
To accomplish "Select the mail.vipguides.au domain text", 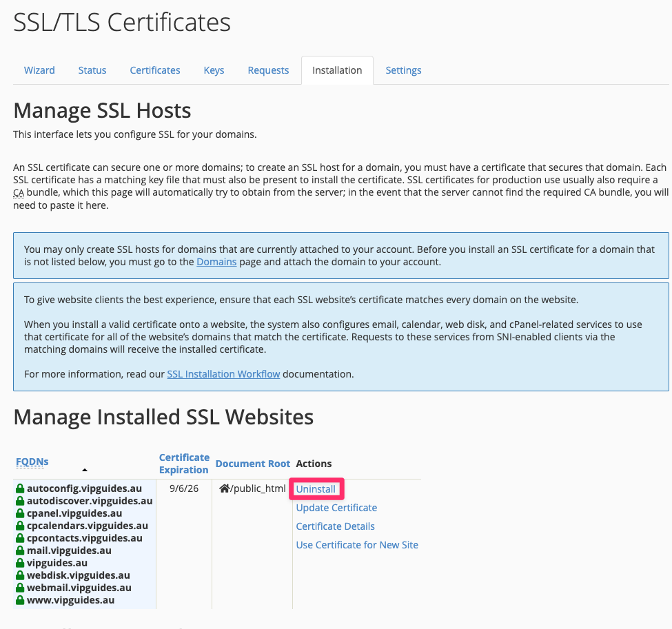I will [69, 550].
